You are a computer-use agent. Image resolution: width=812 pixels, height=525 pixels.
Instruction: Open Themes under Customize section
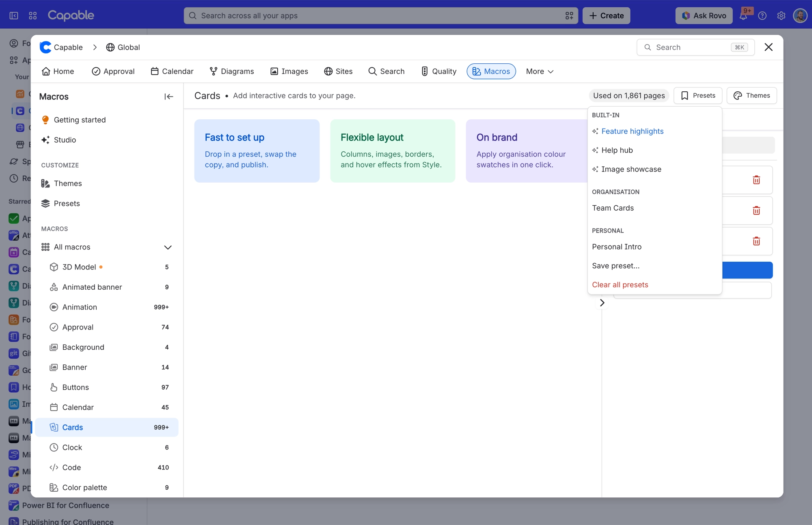(106, 183)
